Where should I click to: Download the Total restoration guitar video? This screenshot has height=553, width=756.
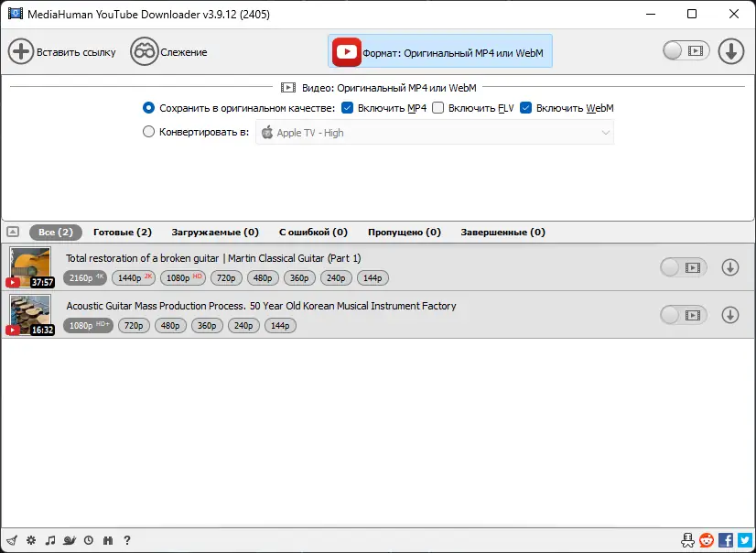(730, 267)
